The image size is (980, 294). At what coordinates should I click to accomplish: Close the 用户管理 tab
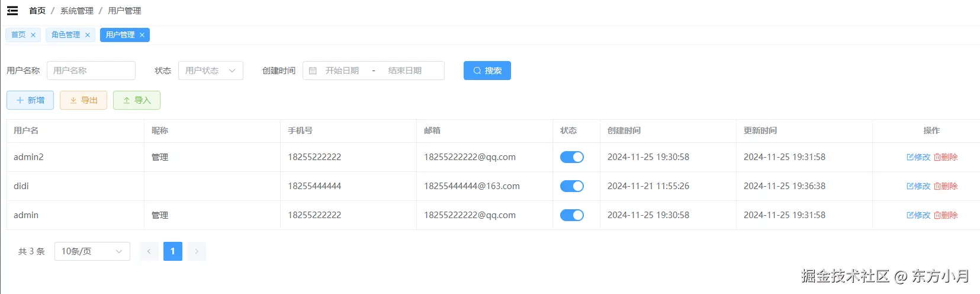(x=142, y=35)
